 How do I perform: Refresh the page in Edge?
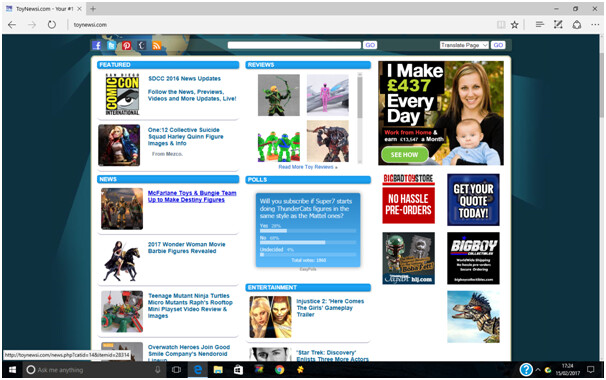[x=51, y=25]
